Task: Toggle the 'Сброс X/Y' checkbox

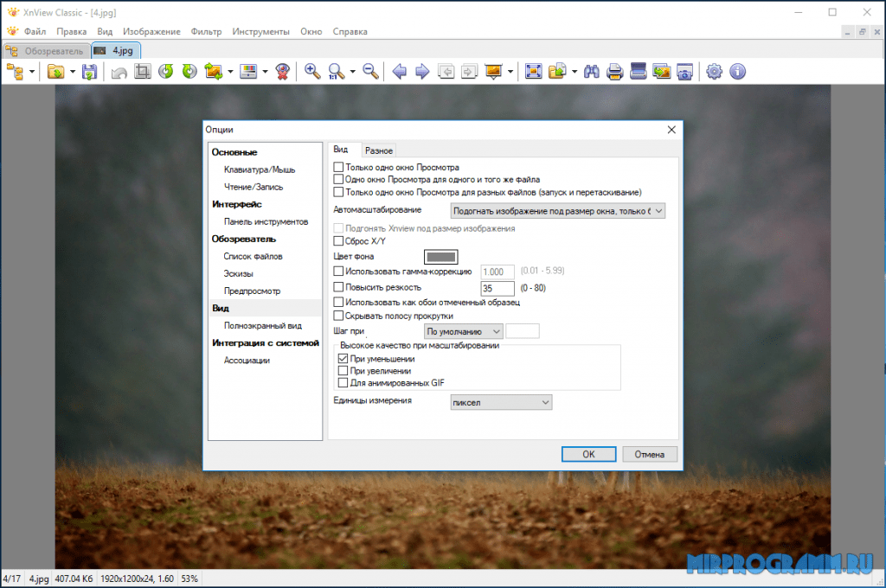Action: pyautogui.click(x=338, y=241)
